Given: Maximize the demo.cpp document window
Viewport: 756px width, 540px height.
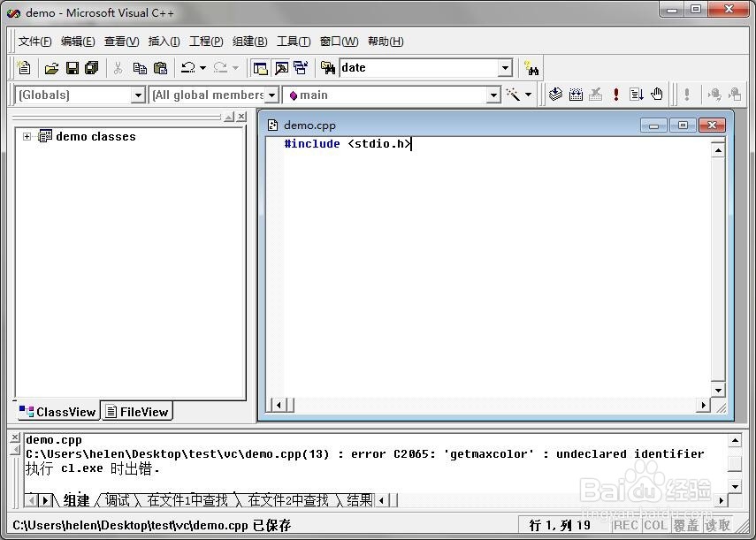Looking at the screenshot, I should coord(683,125).
